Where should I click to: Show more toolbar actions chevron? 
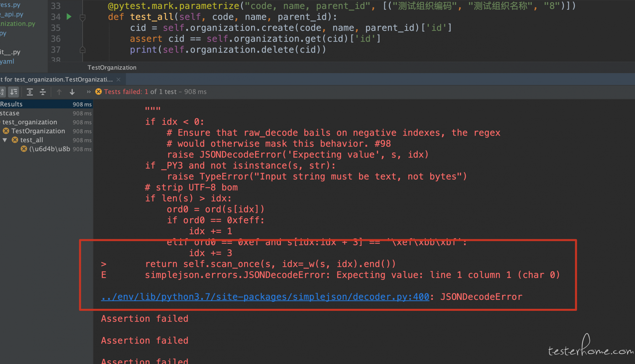click(x=89, y=92)
